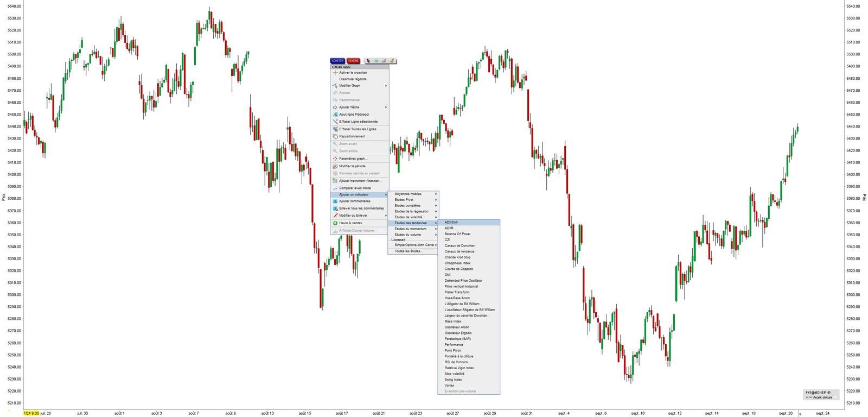Expand the Modifier Graph submenu

coord(360,86)
